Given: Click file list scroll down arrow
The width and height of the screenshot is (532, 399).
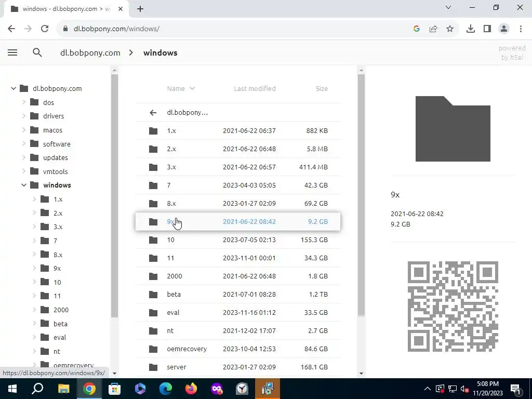Looking at the screenshot, I should click(x=361, y=374).
